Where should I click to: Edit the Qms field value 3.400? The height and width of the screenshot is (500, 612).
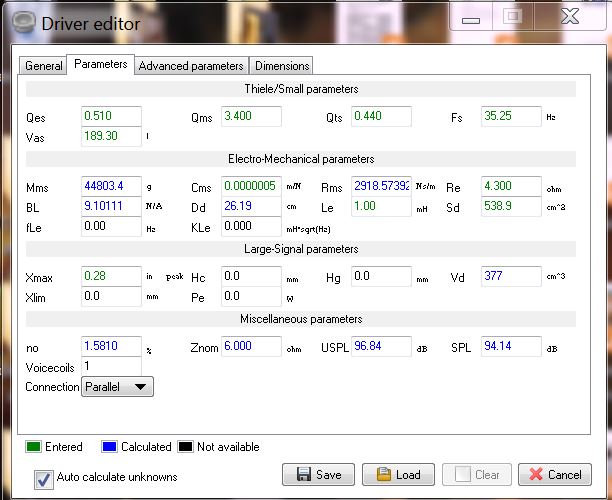pos(251,116)
